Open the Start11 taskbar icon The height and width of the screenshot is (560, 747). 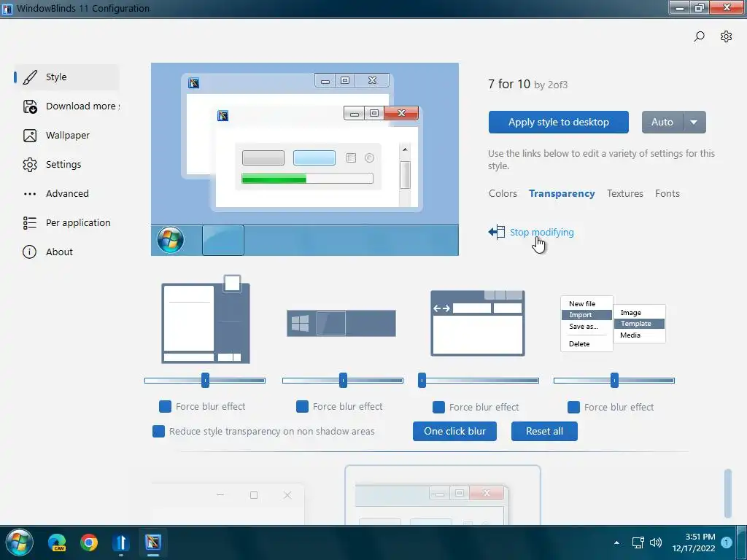[x=121, y=542]
